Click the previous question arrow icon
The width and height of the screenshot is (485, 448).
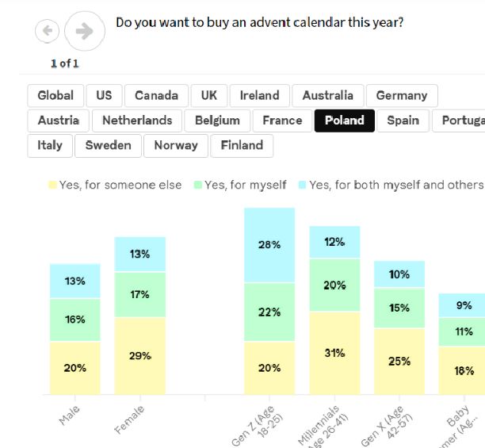tap(48, 32)
